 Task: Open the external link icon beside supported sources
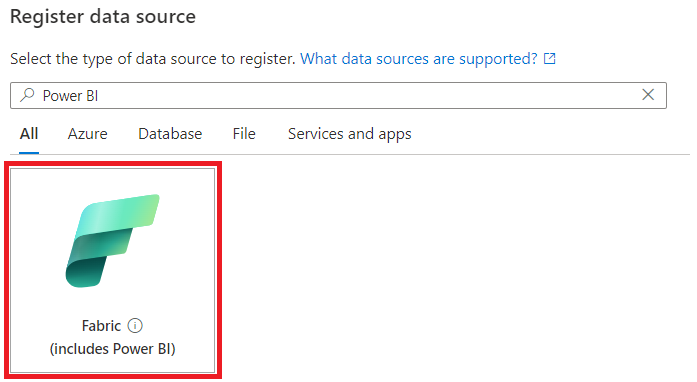coord(550,59)
